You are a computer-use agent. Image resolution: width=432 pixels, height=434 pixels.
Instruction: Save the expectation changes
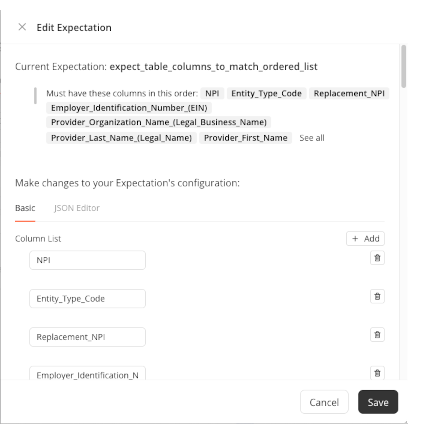coord(378,402)
